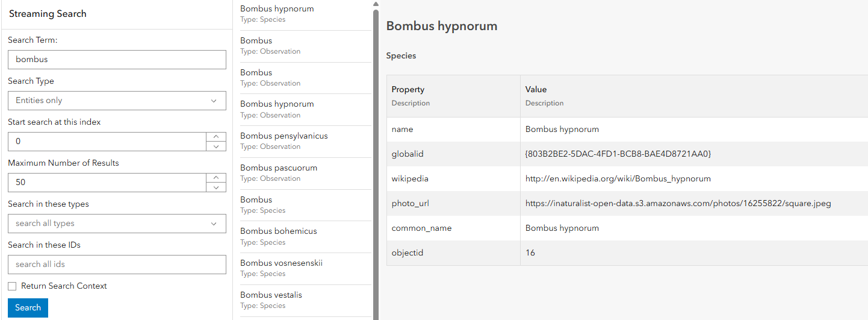
Task: Click the Start search index number field
Action: coord(107,142)
